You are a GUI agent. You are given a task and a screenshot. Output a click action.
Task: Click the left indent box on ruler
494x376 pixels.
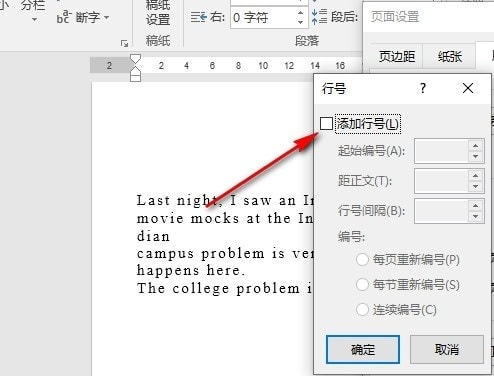[x=135, y=78]
